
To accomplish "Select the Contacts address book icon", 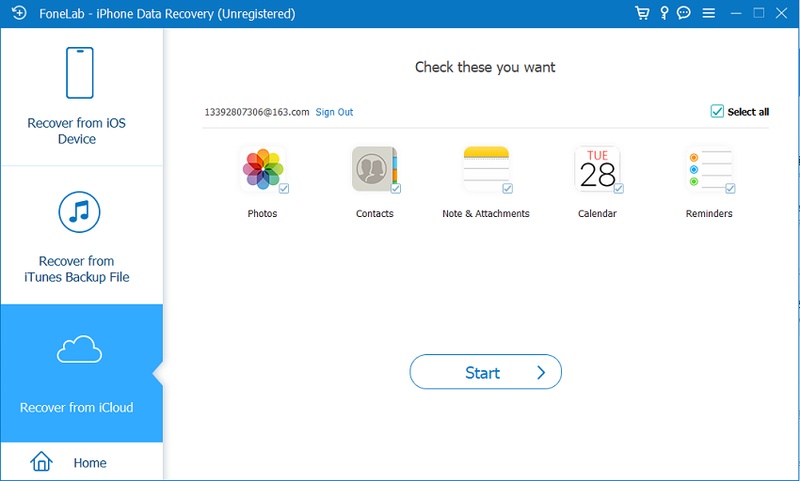I will 374,169.
